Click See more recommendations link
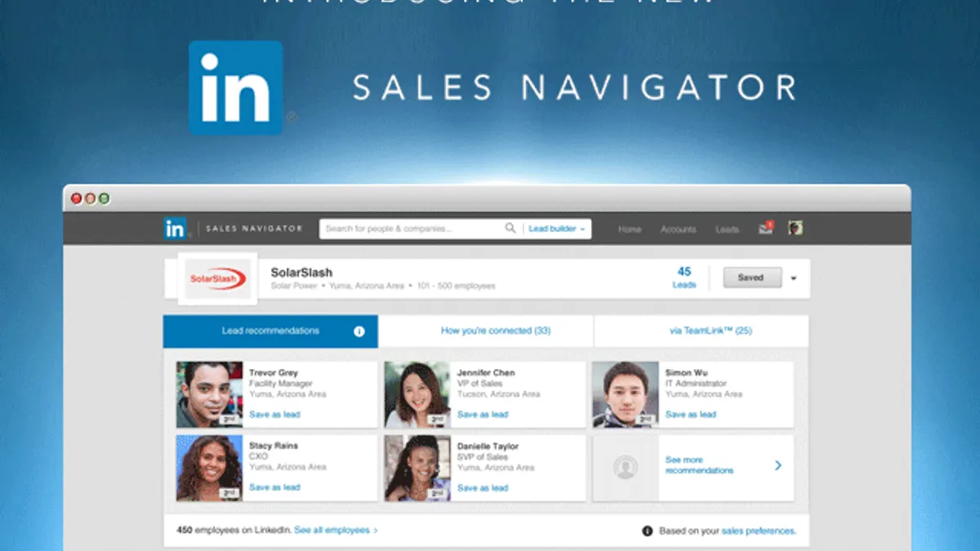 point(699,465)
